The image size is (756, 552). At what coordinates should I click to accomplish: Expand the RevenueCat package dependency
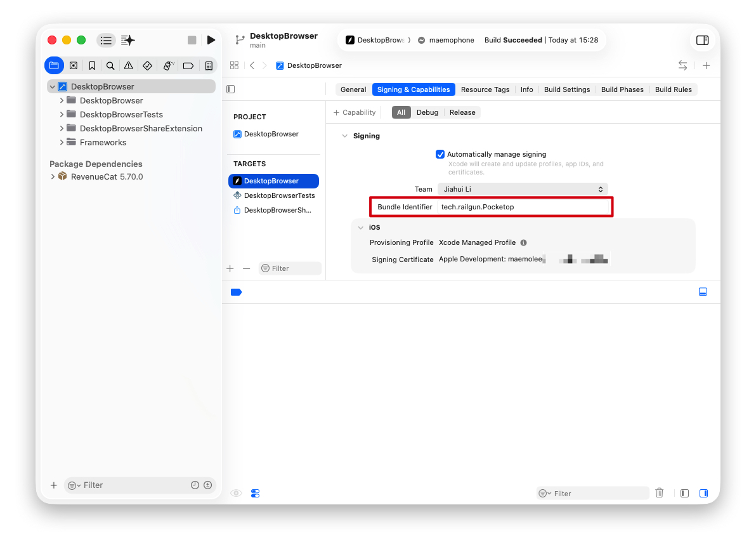(x=53, y=176)
